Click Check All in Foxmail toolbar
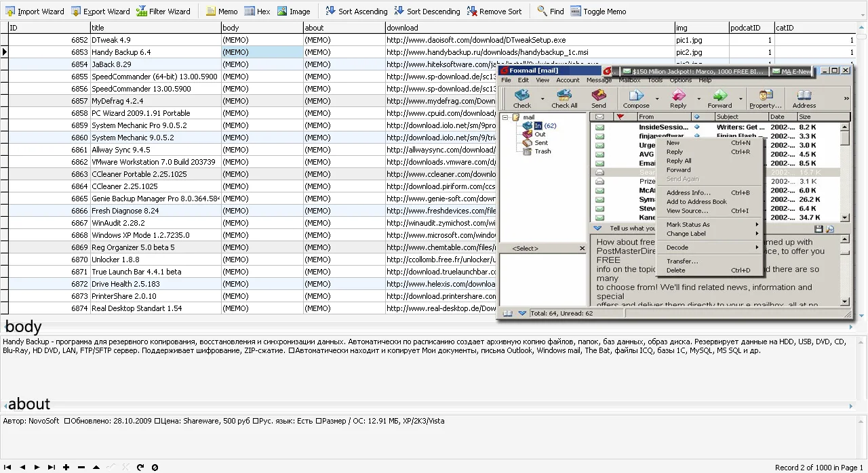This screenshot has width=868, height=473. (564, 99)
